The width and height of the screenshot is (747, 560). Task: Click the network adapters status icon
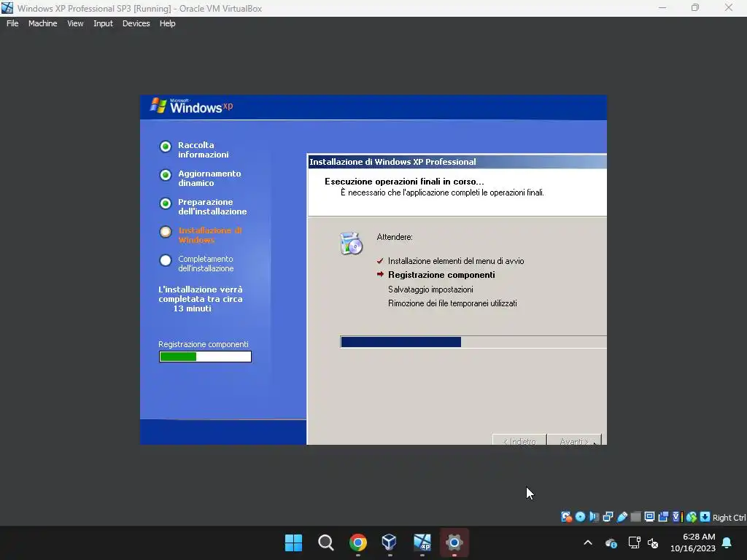pyautogui.click(x=608, y=517)
